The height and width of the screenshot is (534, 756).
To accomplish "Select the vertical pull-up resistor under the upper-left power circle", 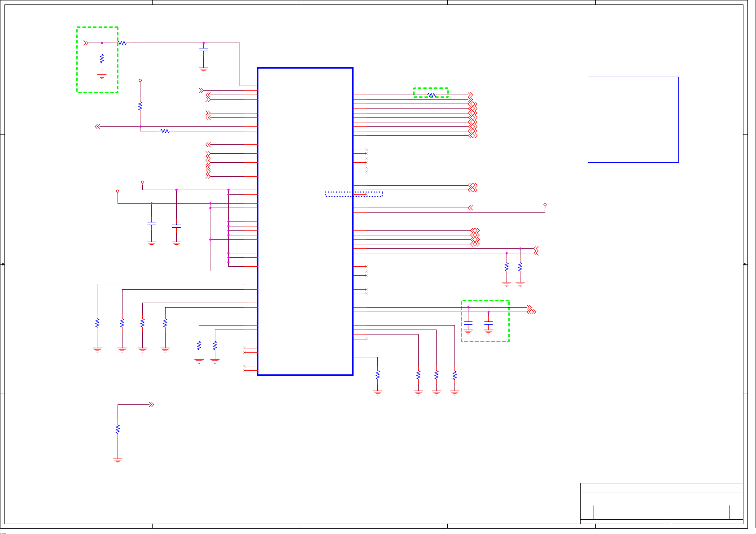I will [x=140, y=106].
